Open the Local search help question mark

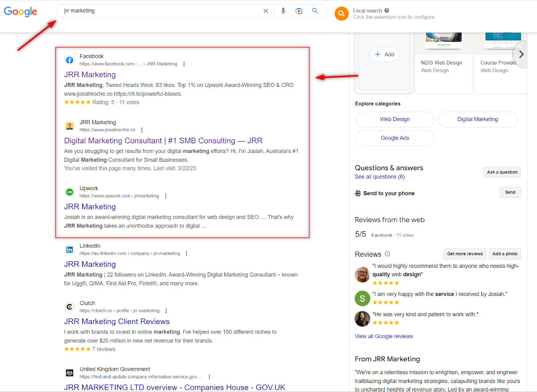coord(387,10)
